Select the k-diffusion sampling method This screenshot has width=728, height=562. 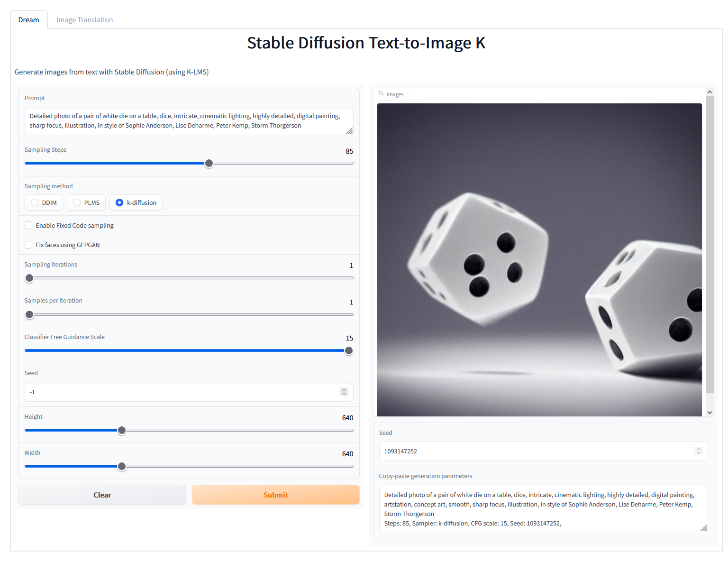119,203
